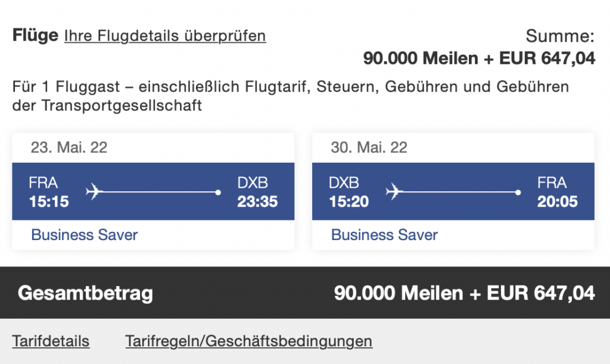This screenshot has width=610, height=364.
Task: Open the Ihre Flugdetails überprüfen link
Action: [165, 36]
